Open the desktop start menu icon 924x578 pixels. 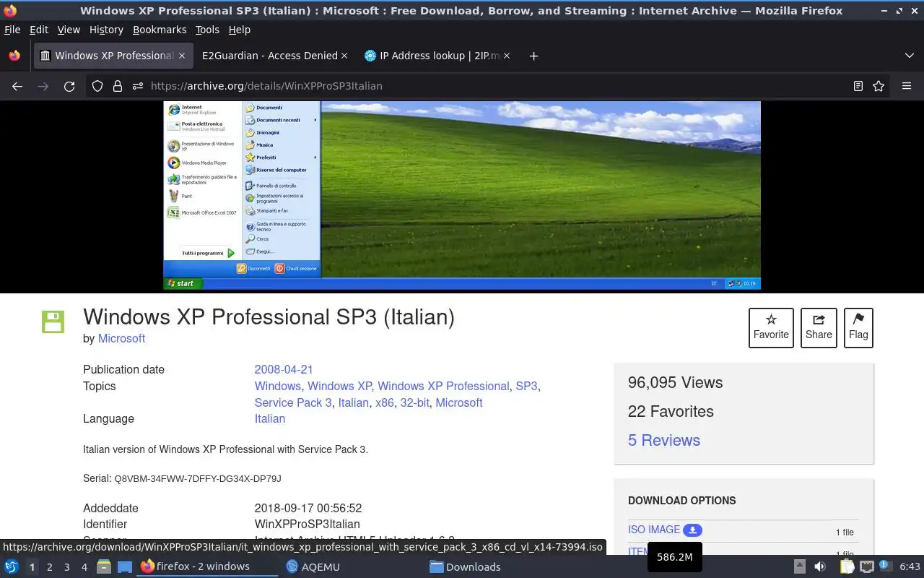(x=12, y=566)
